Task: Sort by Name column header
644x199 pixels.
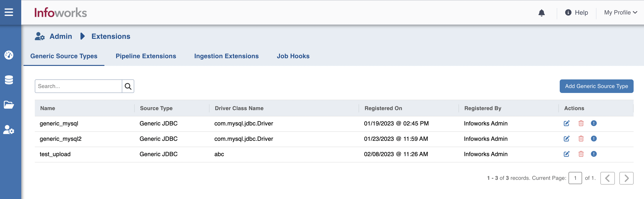Action: click(x=47, y=108)
